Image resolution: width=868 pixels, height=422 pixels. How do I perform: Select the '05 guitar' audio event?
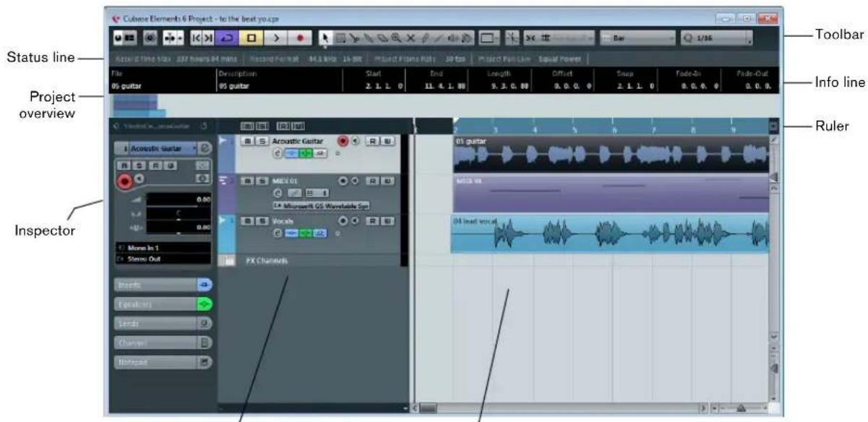coord(611,153)
